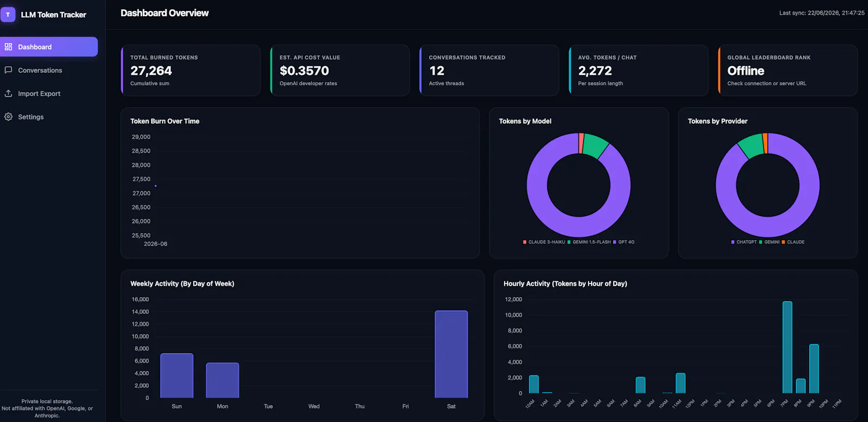The width and height of the screenshot is (868, 422).
Task: Click the Import Export upload icon
Action: click(8, 93)
